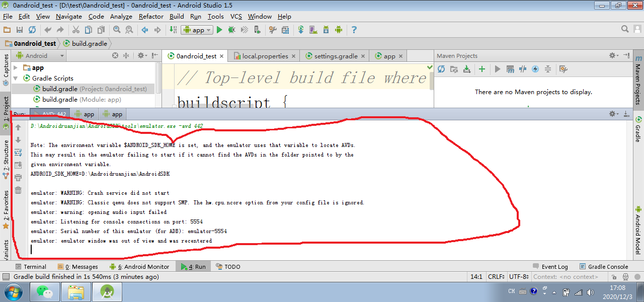Viewport: 644px width, 302px height.
Task: Open the Terminal tool window
Action: pos(31,267)
